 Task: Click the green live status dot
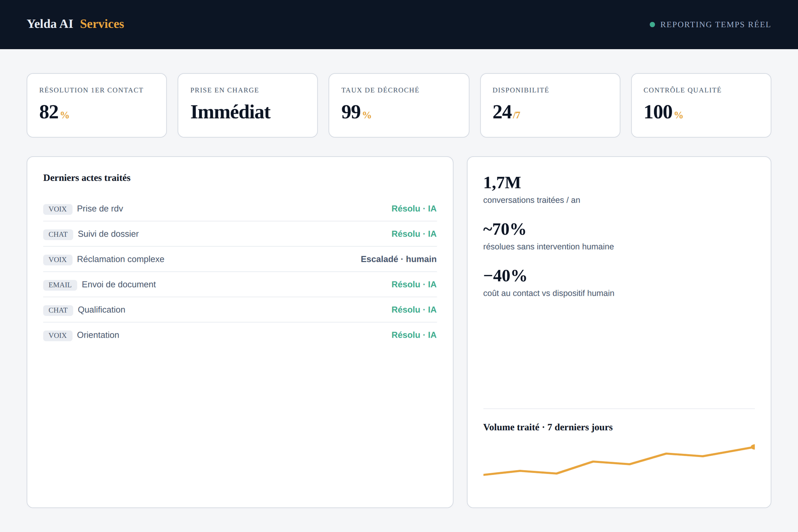point(652,24)
